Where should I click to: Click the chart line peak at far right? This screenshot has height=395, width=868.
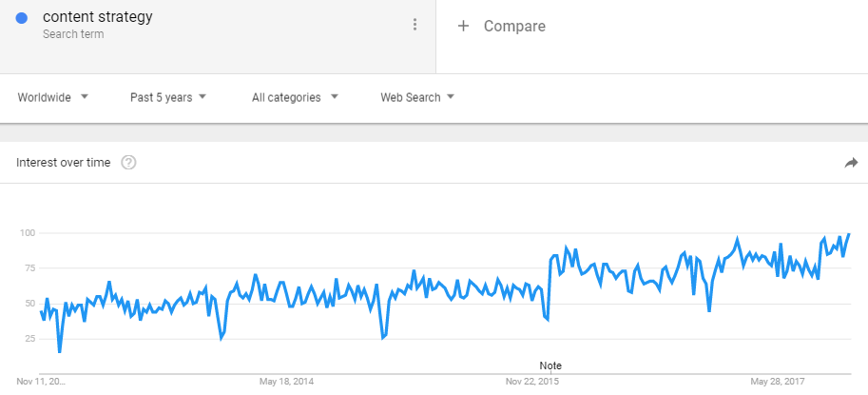pos(849,234)
